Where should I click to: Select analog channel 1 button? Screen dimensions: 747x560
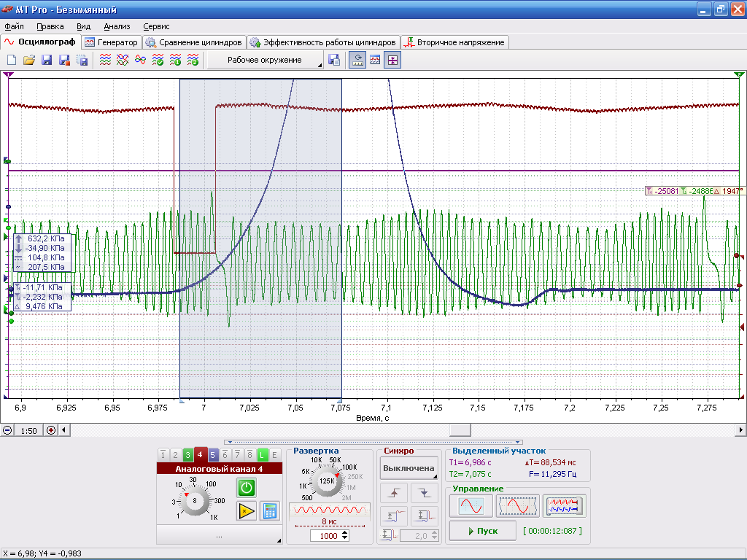point(163,455)
